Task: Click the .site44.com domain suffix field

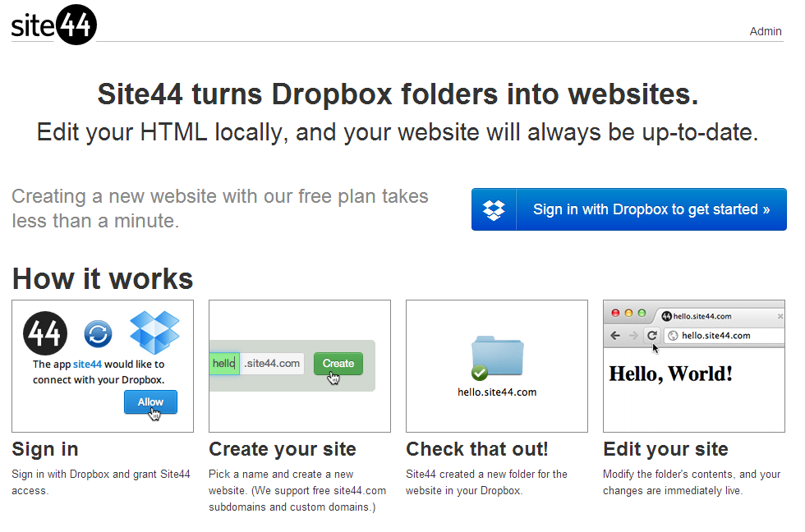Action: coord(272,363)
